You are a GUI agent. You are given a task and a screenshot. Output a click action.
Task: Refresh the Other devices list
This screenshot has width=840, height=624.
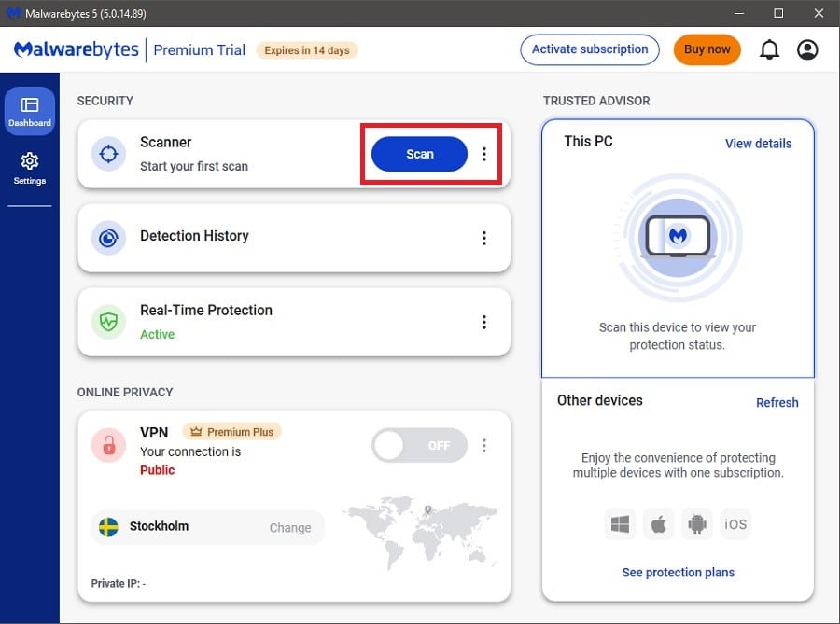(x=777, y=402)
